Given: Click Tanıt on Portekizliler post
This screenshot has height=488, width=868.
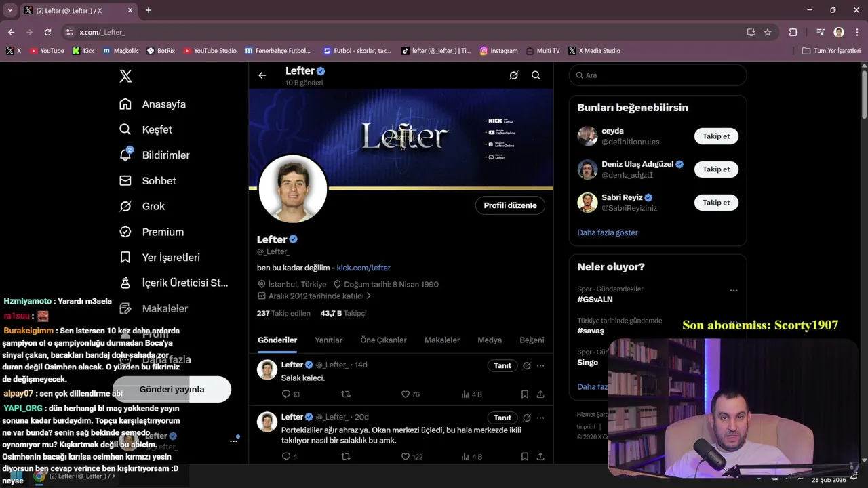Looking at the screenshot, I should 502,418.
